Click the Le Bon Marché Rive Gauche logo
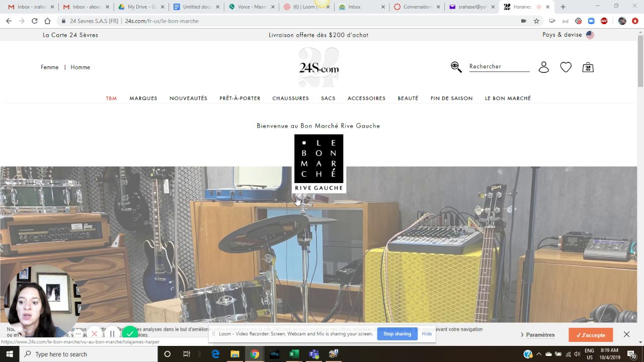 319,163
